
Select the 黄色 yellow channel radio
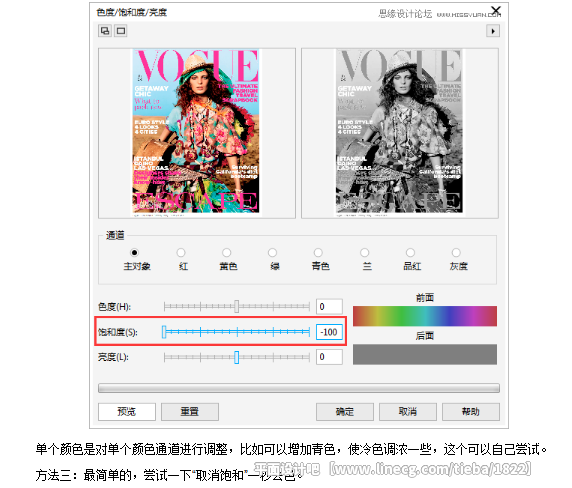(227, 252)
